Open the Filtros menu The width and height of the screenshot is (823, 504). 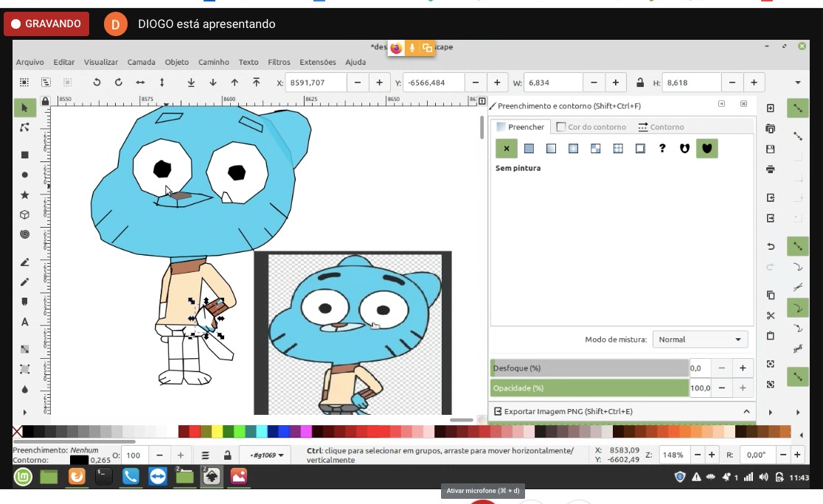(279, 62)
